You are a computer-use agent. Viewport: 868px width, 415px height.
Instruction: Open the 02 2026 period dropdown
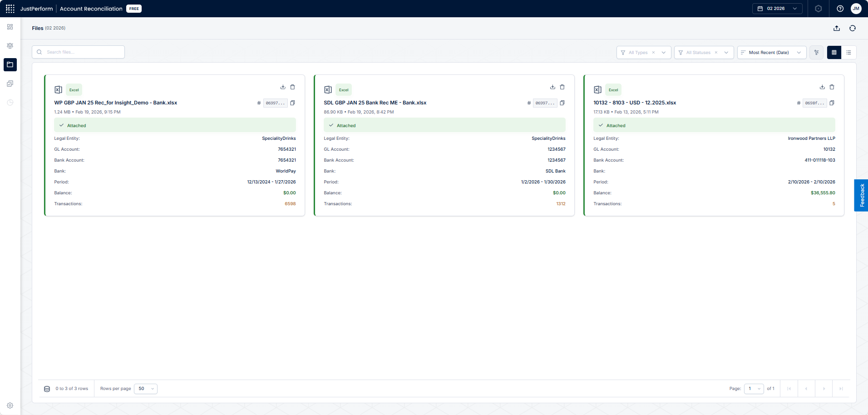point(777,9)
